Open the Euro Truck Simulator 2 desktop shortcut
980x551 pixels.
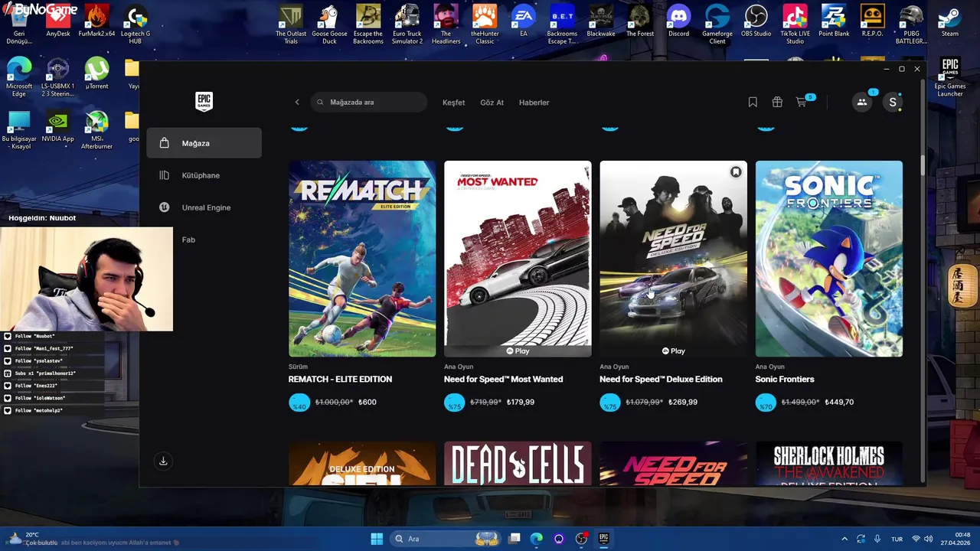point(407,23)
